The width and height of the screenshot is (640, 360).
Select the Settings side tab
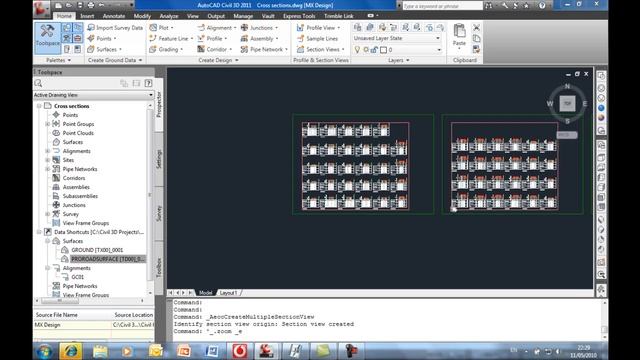tap(159, 159)
